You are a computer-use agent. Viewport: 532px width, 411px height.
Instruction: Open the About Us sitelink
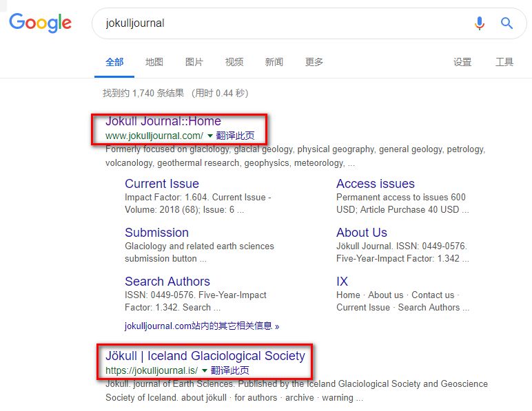pyautogui.click(x=362, y=233)
